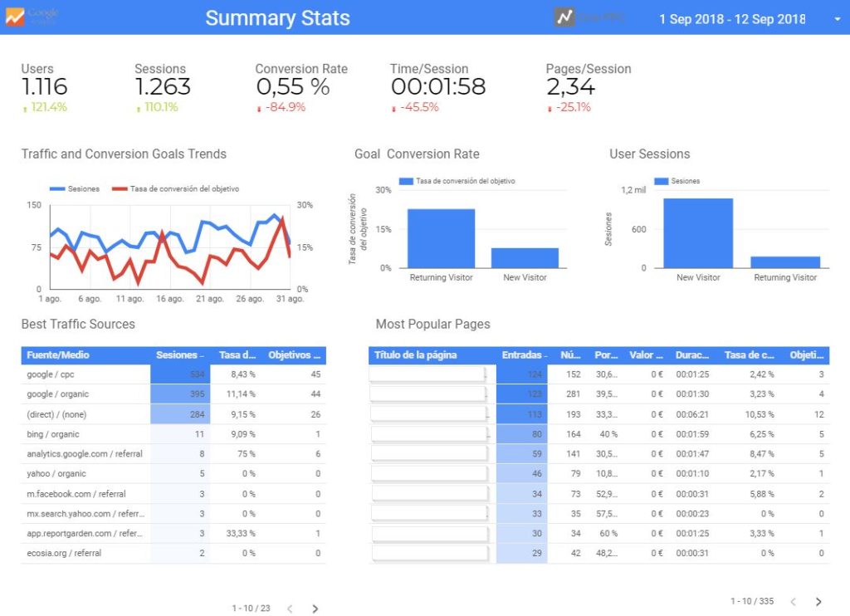Sort pages by Título de la página header
850x616 pixels.
coord(415,355)
